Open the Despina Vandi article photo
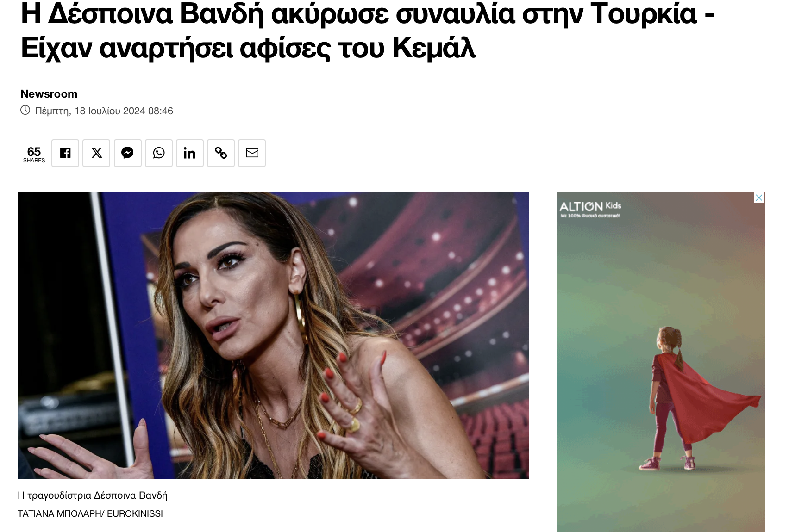The image size is (789, 532). point(273,335)
